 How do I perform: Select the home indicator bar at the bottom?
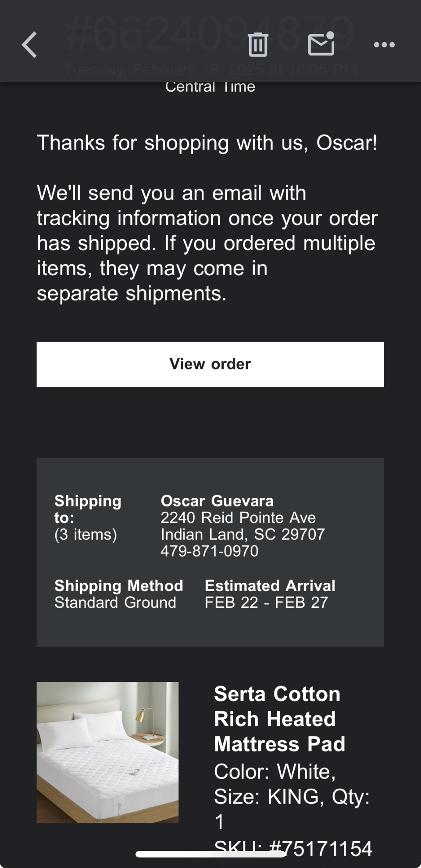[210, 854]
